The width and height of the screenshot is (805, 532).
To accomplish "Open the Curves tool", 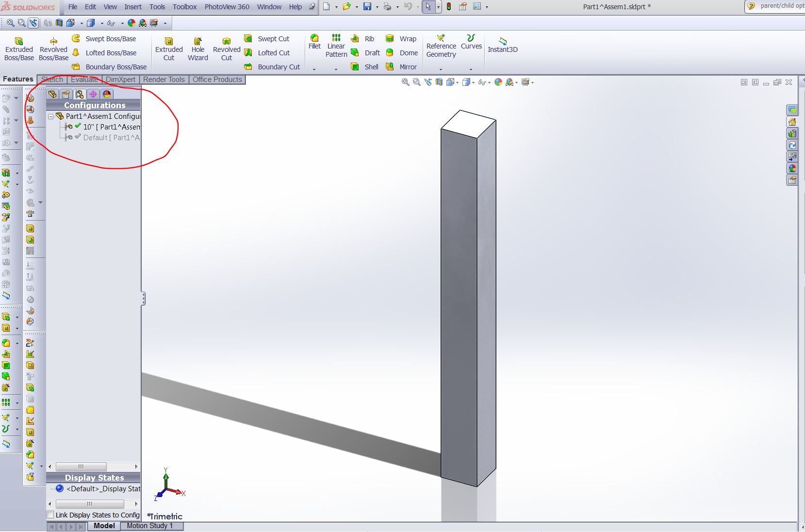I will [471, 42].
